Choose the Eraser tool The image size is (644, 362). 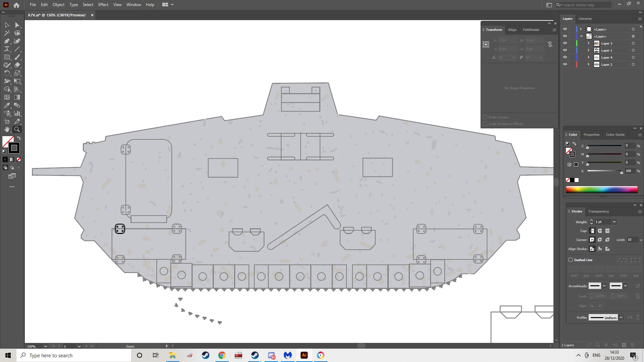(17, 65)
